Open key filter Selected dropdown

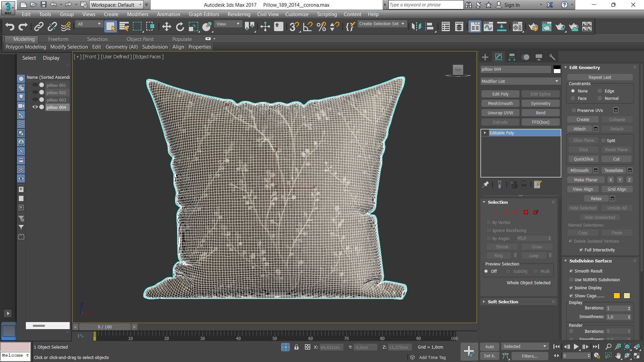coord(525,347)
